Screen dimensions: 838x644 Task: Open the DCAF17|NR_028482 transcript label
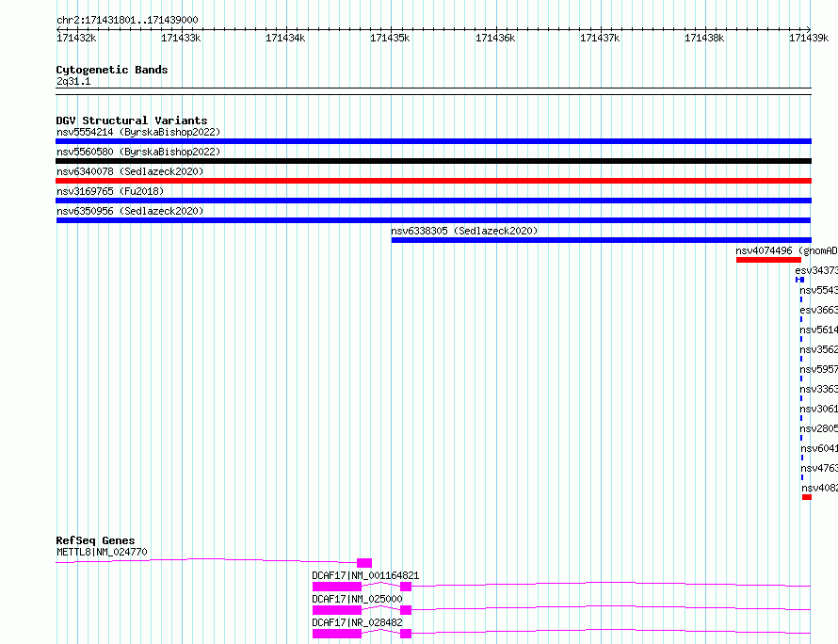(x=357, y=622)
